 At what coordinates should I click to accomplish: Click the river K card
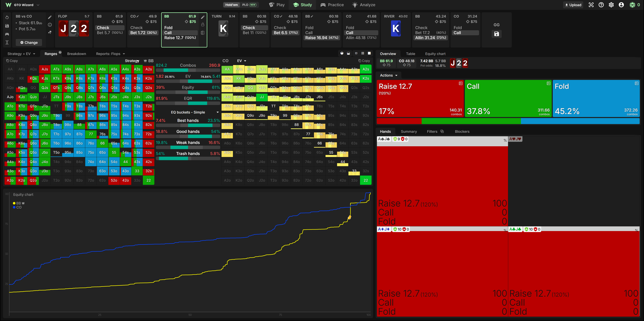point(396,28)
